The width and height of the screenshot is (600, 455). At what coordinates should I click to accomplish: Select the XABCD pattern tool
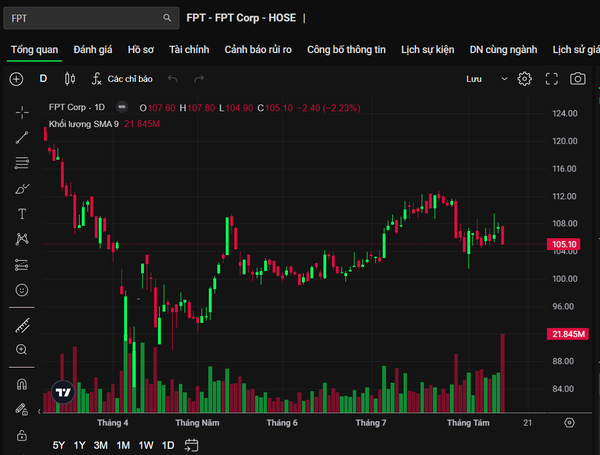(22, 239)
